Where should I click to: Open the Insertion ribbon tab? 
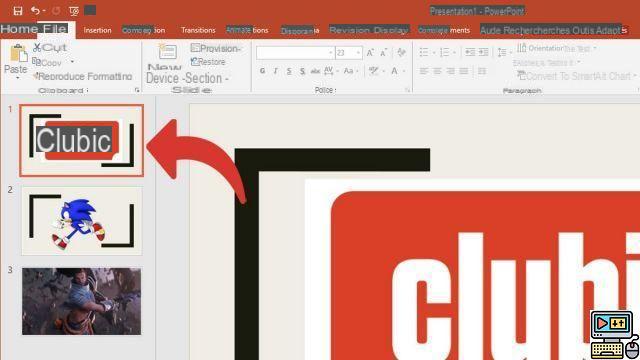[97, 30]
